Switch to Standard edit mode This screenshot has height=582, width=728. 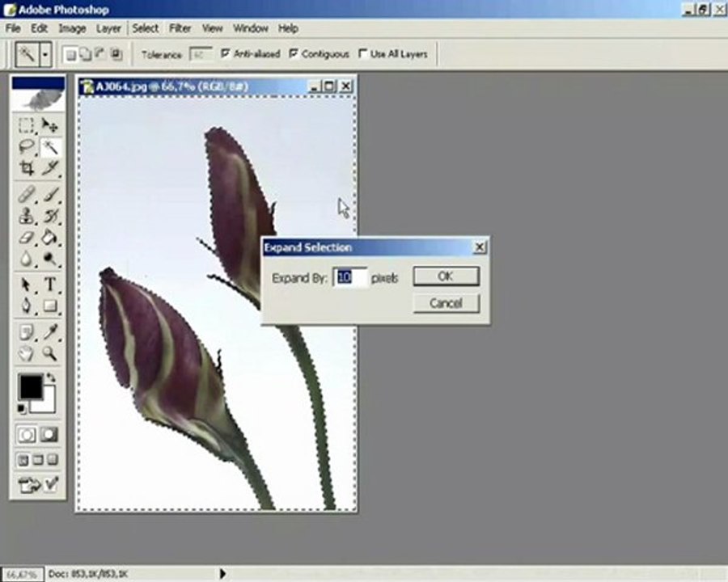[x=27, y=435]
